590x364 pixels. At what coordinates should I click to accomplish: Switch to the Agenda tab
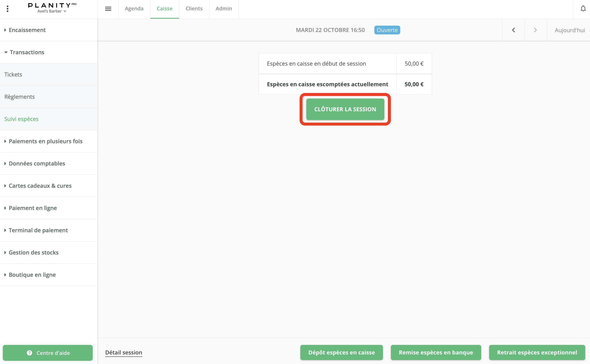[134, 9]
